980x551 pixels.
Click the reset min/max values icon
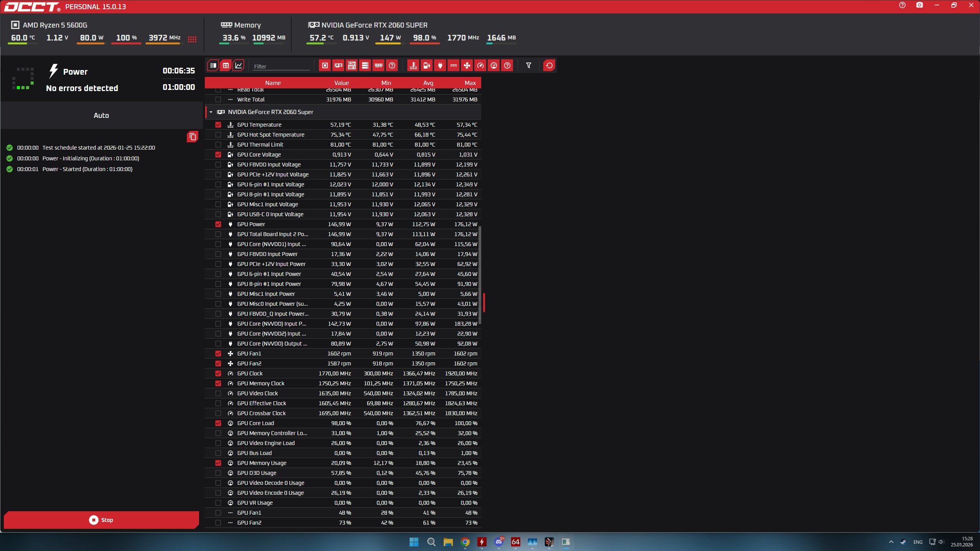[549, 65]
